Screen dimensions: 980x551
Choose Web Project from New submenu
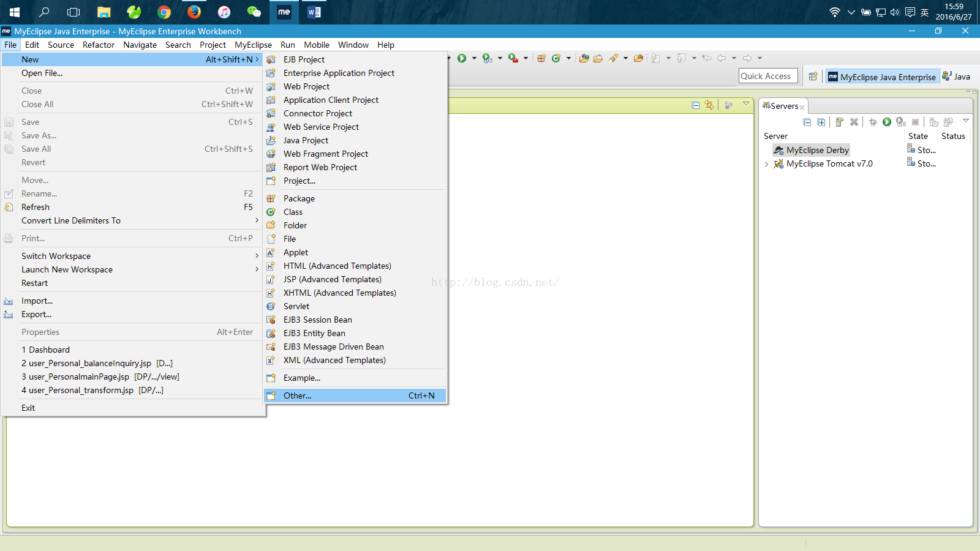pos(355,86)
